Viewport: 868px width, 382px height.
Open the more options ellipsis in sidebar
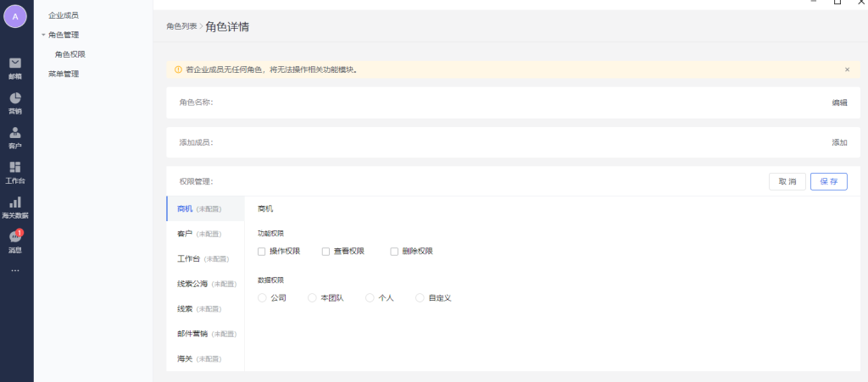tap(15, 271)
